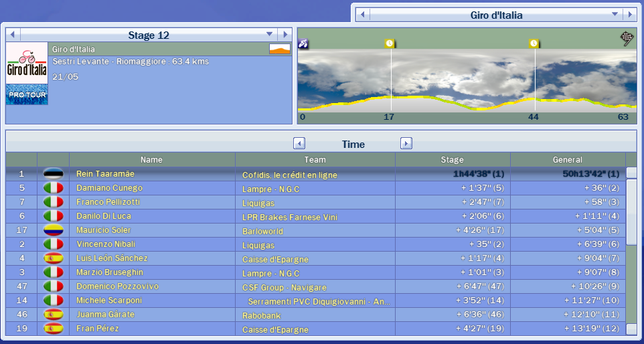644x344 pixels.
Task: Click Rein Taaramäe's Estonian flag icon
Action: 53,174
